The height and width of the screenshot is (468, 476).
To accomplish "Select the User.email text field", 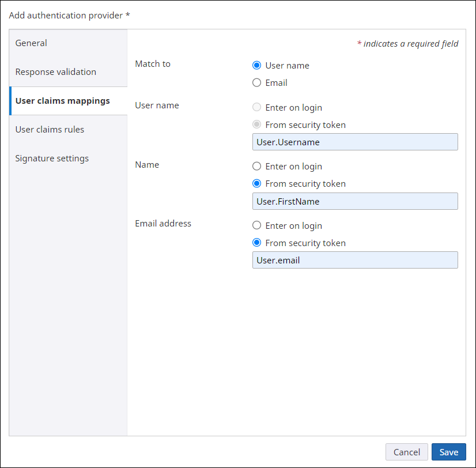I will point(355,260).
